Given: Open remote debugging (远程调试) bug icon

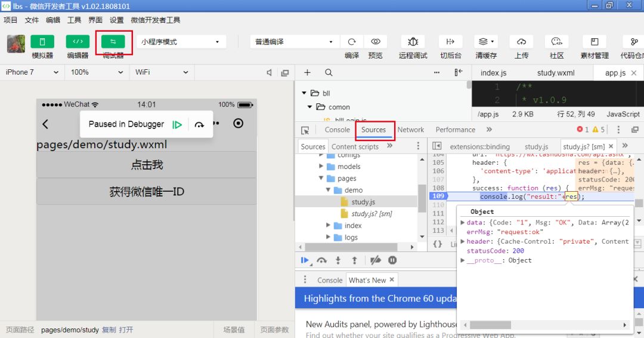Looking at the screenshot, I should [413, 42].
